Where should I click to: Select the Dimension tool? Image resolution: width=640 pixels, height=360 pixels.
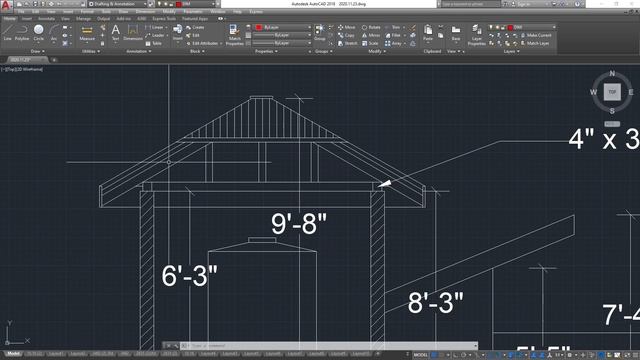[133, 32]
